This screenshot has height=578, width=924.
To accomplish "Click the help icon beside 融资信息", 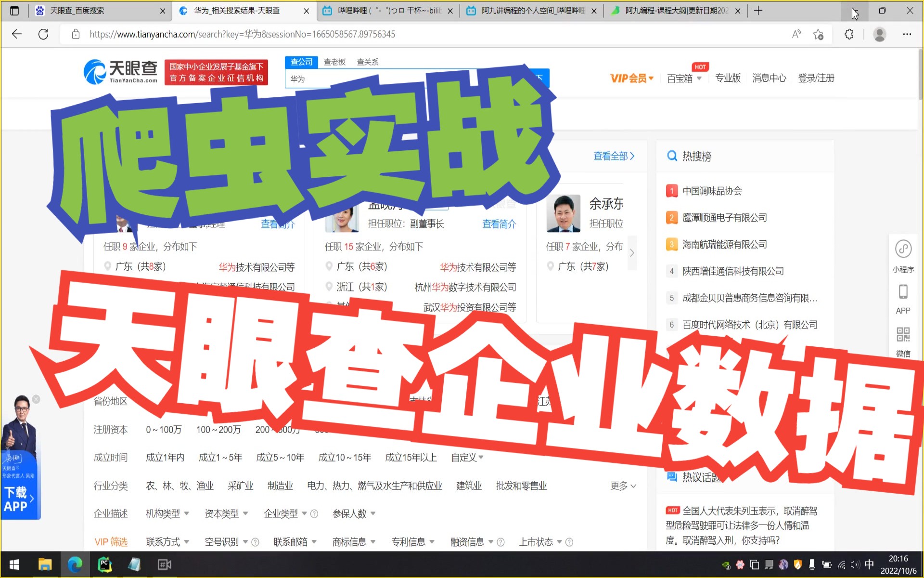I will tap(500, 542).
